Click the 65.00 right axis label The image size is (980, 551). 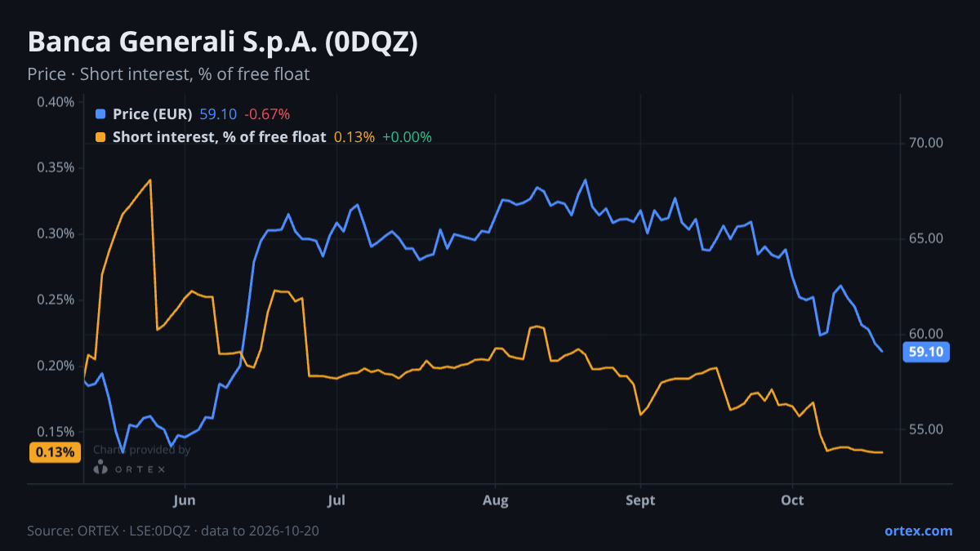point(926,238)
